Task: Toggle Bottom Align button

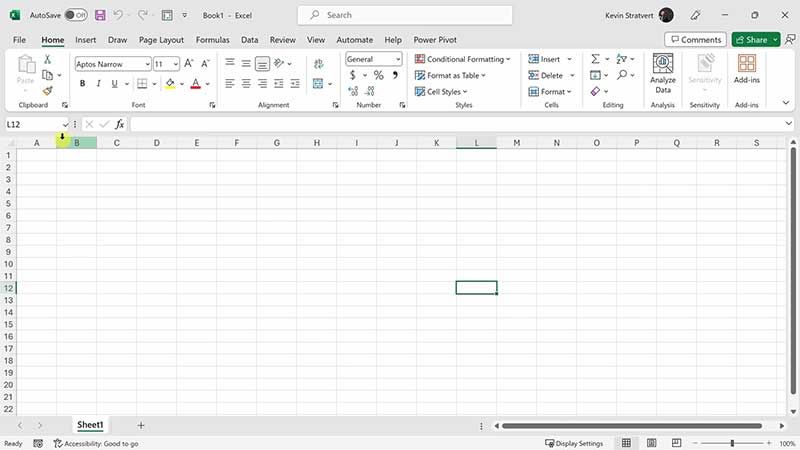Action: click(x=262, y=64)
